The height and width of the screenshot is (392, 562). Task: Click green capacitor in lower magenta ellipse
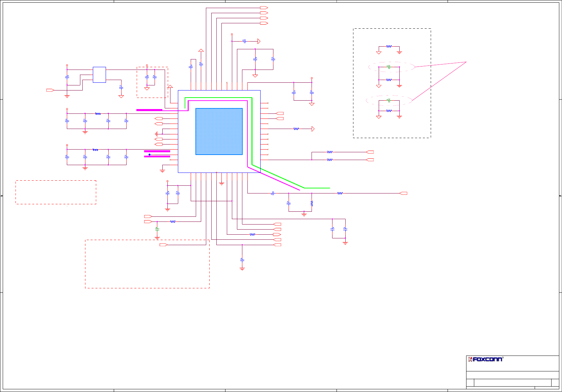(389, 100)
